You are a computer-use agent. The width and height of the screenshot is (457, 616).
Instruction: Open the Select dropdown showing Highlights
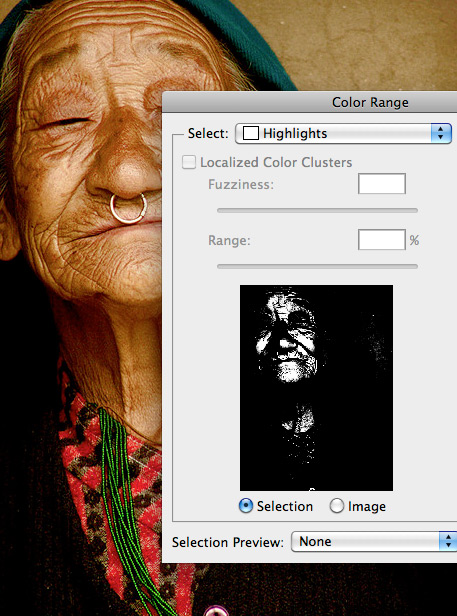click(343, 134)
